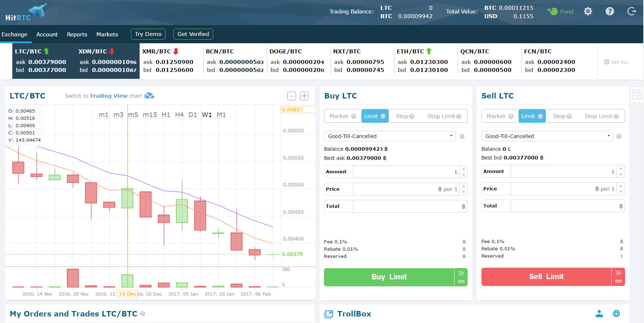Click the logout icon
The width and height of the screenshot is (644, 323).
[632, 11]
